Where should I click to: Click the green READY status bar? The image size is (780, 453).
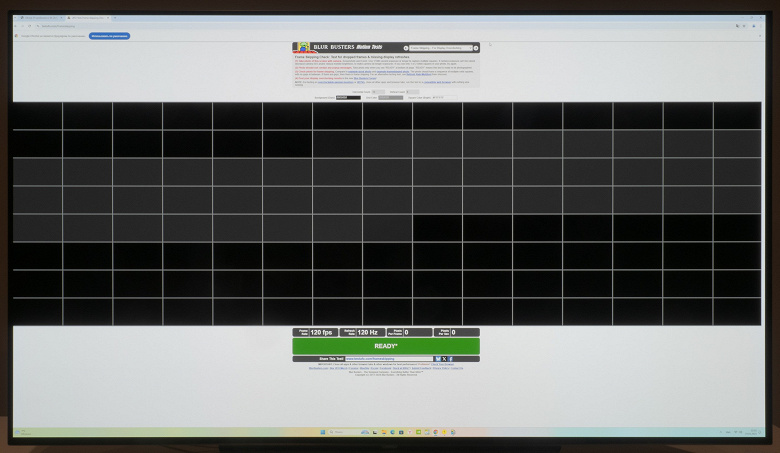(386, 346)
